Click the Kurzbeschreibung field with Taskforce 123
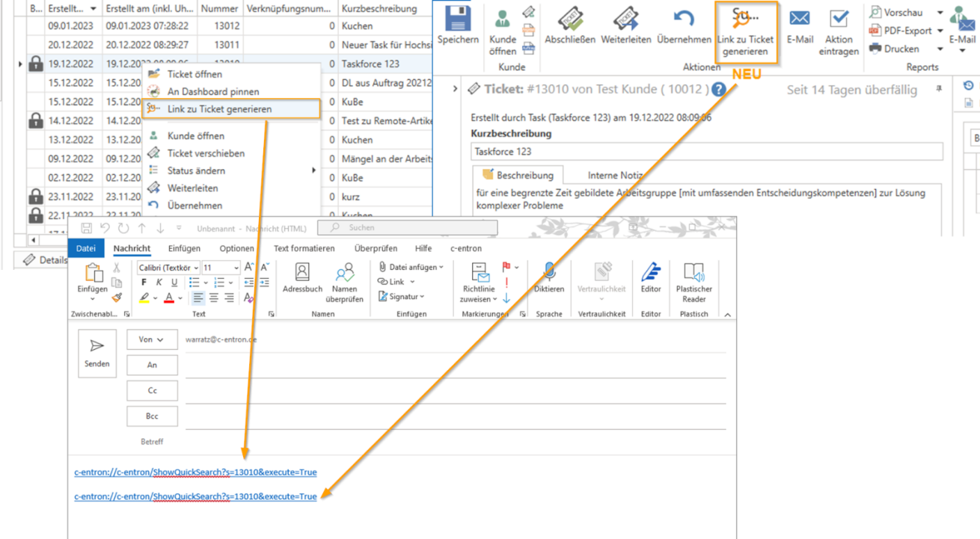Screen dimensions: 980x539 pyautogui.click(x=706, y=151)
